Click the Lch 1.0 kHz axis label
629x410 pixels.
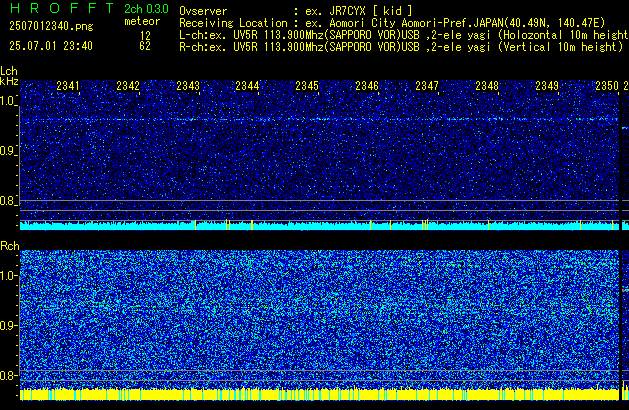8,101
